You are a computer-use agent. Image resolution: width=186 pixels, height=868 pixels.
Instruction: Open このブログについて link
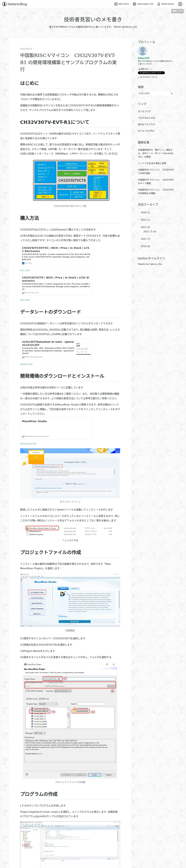click(x=147, y=77)
